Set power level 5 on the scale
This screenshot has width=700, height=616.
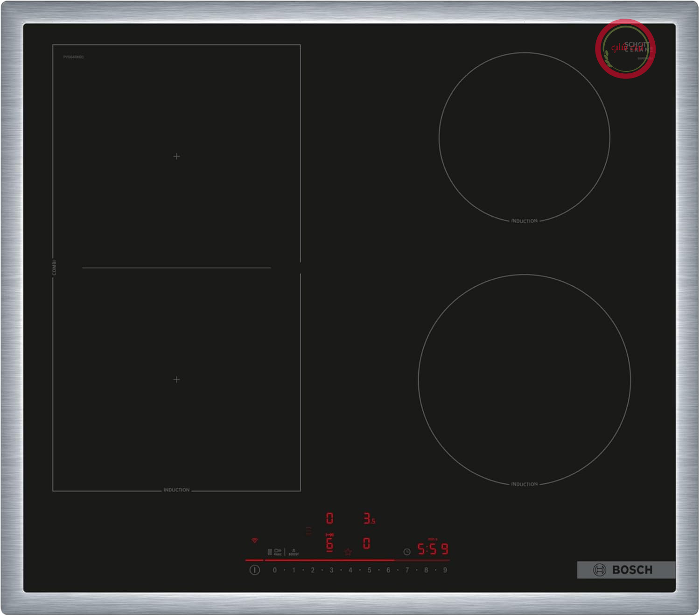coord(369,570)
